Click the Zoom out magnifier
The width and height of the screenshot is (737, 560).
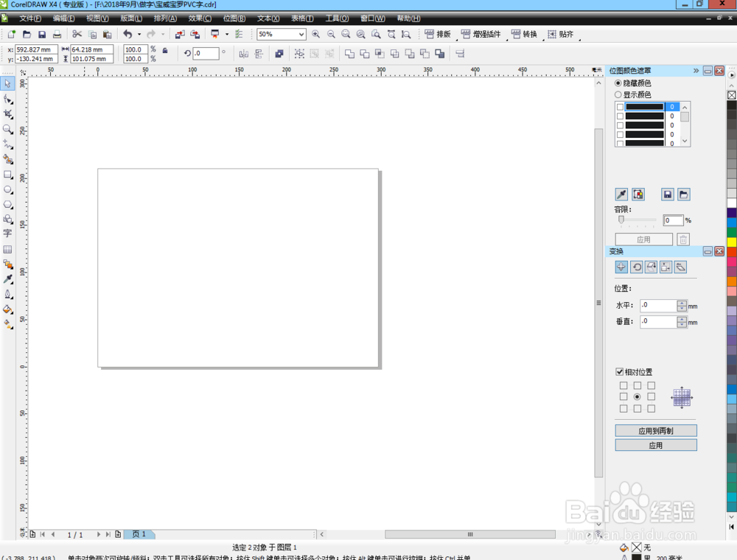click(331, 35)
